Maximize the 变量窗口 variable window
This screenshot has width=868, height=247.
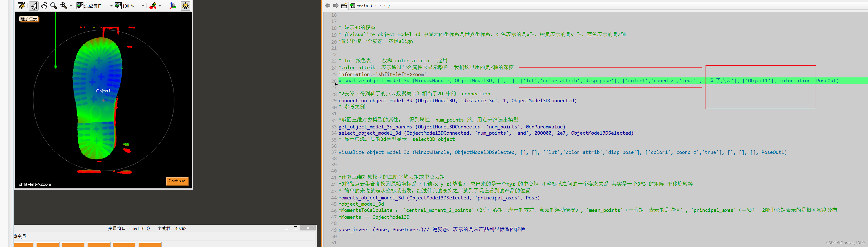296,228
